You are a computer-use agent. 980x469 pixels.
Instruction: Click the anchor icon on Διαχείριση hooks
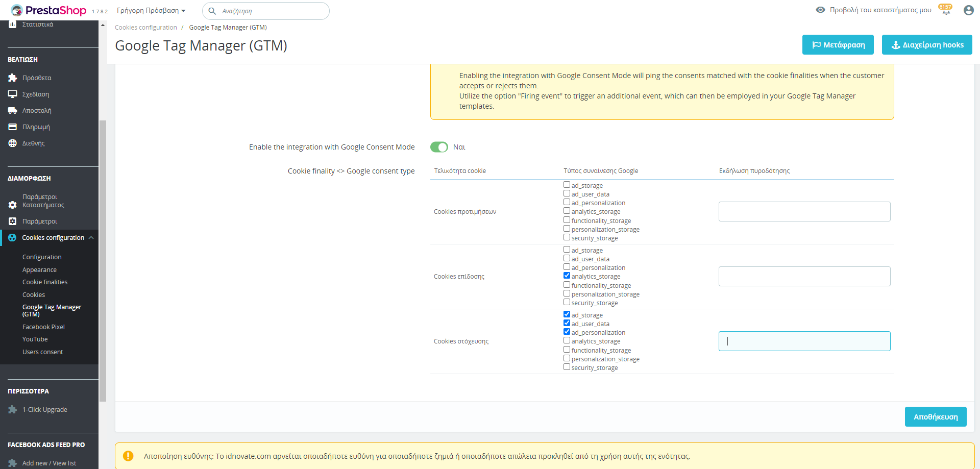pyautogui.click(x=895, y=45)
